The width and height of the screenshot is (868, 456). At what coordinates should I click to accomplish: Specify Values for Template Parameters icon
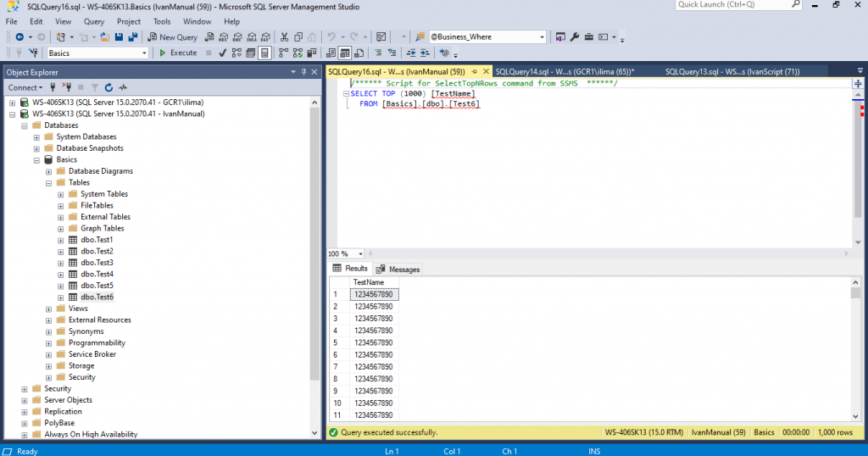point(444,53)
